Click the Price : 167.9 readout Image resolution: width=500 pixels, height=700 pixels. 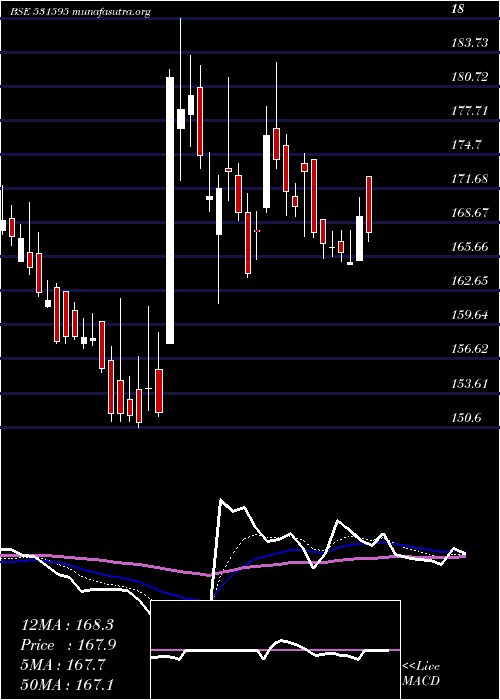[69, 645]
